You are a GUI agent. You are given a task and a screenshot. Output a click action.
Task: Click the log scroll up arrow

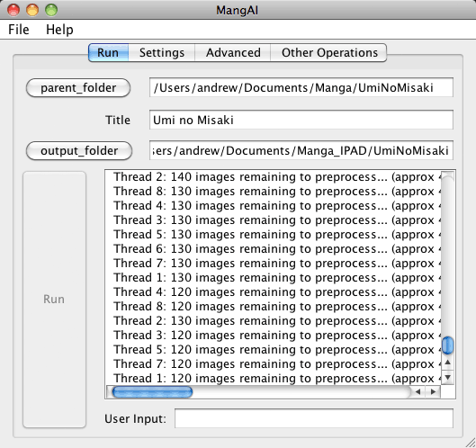pyautogui.click(x=447, y=363)
